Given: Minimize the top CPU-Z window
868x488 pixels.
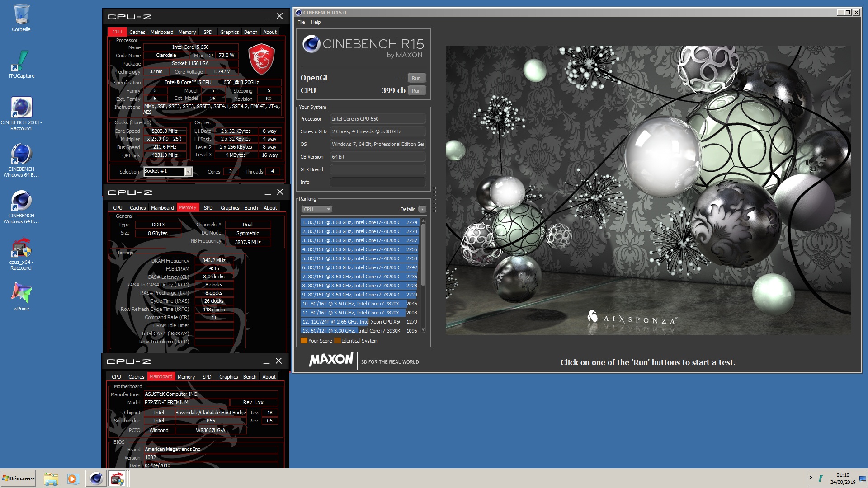Looking at the screenshot, I should [267, 17].
